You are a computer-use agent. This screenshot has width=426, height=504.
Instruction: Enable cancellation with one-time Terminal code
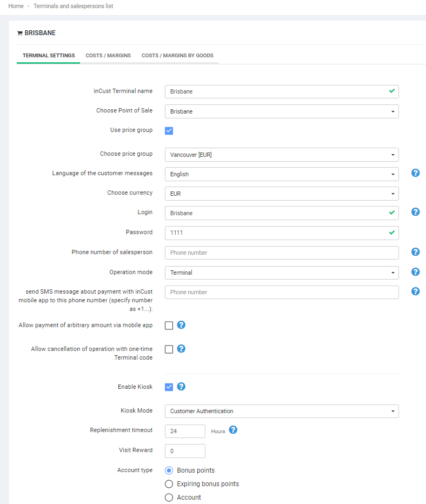pyautogui.click(x=169, y=349)
